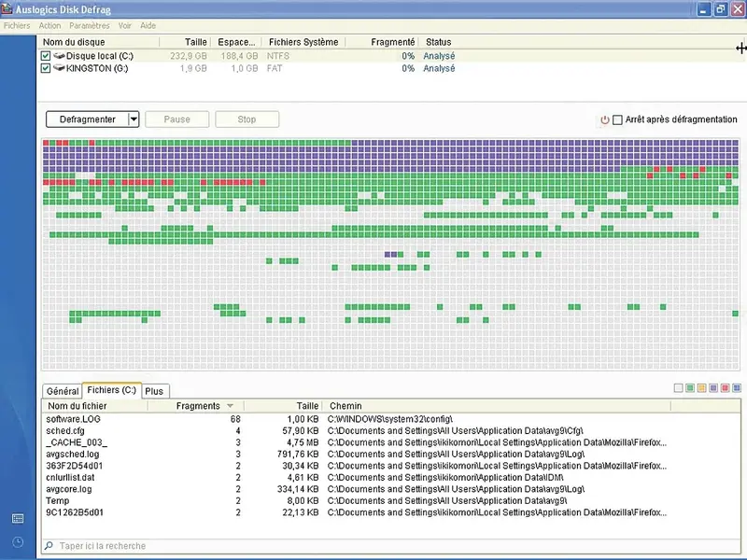The width and height of the screenshot is (747, 560).
Task: Click the Analysé status for Disque local (C:)
Action: 439,56
